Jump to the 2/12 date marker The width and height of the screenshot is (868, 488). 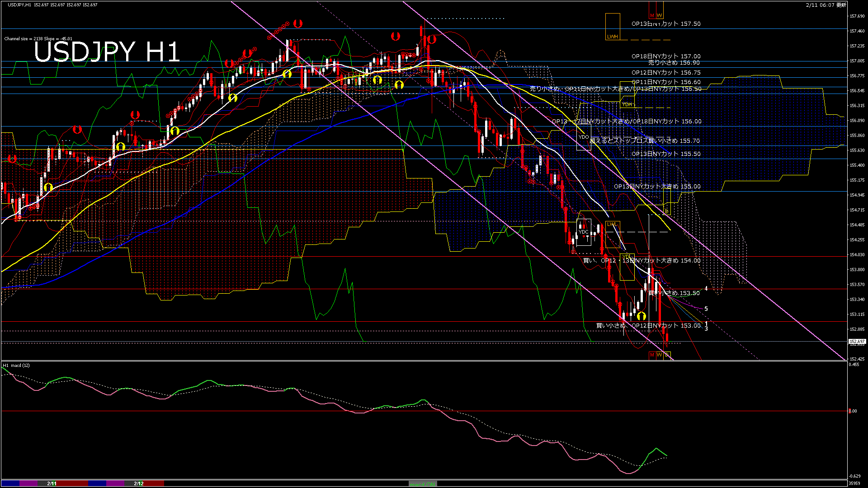tap(138, 483)
